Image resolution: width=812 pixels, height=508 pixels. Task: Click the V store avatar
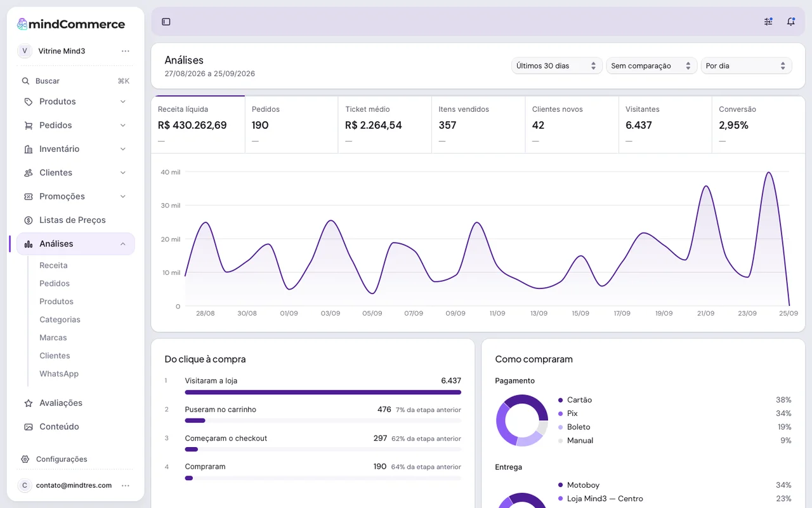pos(25,51)
